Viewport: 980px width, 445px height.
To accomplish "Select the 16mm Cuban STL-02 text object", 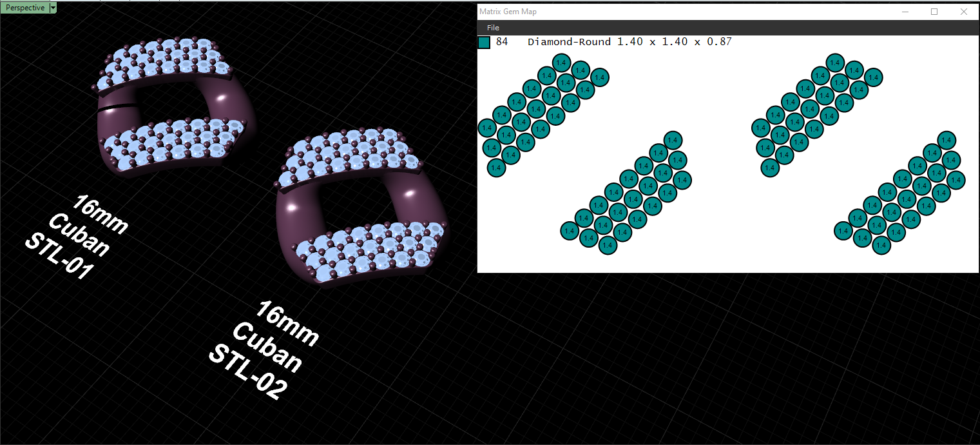I will (x=263, y=350).
